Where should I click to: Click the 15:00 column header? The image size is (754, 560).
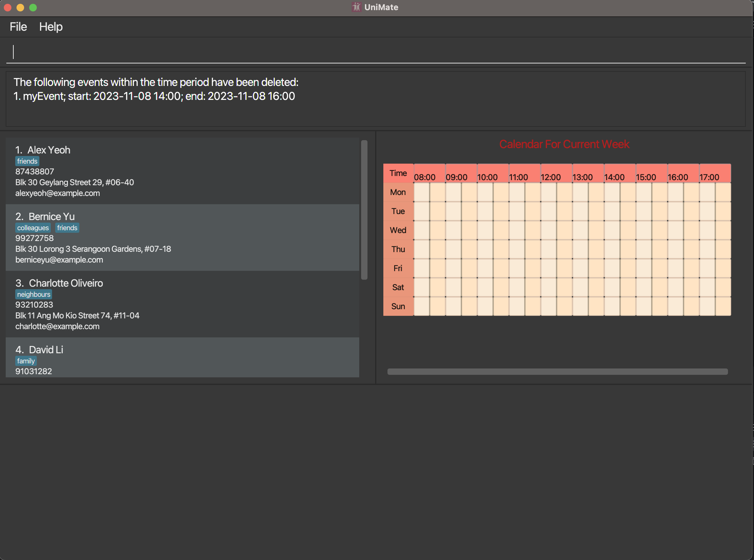(651, 173)
